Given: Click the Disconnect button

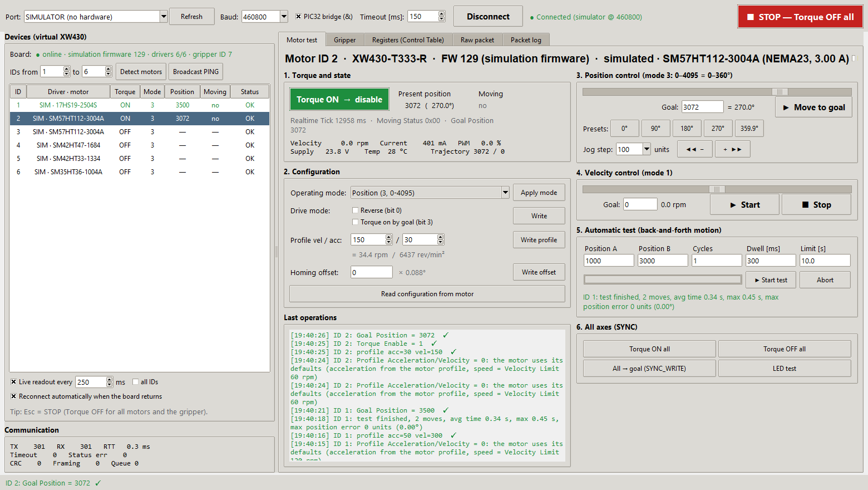Looking at the screenshot, I should tap(488, 17).
